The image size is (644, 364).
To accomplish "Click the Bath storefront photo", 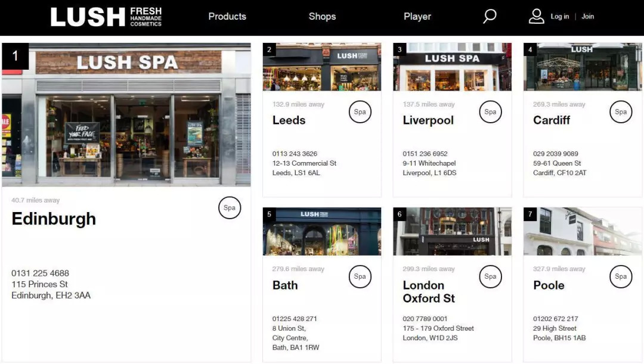I will (x=322, y=232).
